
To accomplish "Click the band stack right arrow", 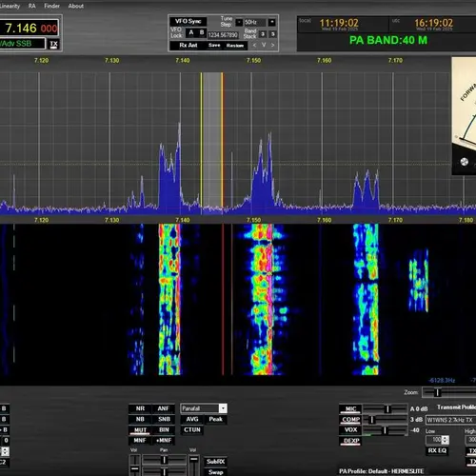I will point(272,45).
